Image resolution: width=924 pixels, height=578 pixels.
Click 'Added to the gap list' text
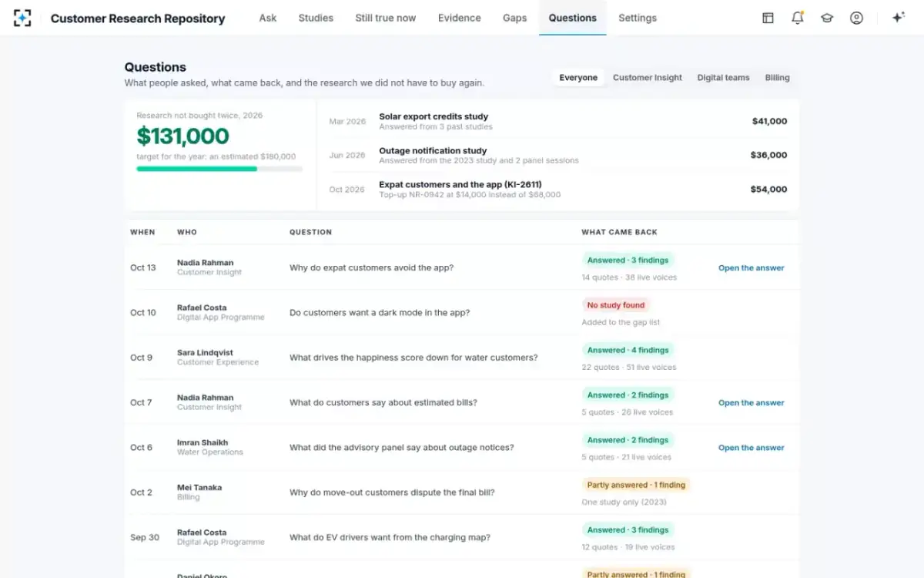(x=621, y=323)
